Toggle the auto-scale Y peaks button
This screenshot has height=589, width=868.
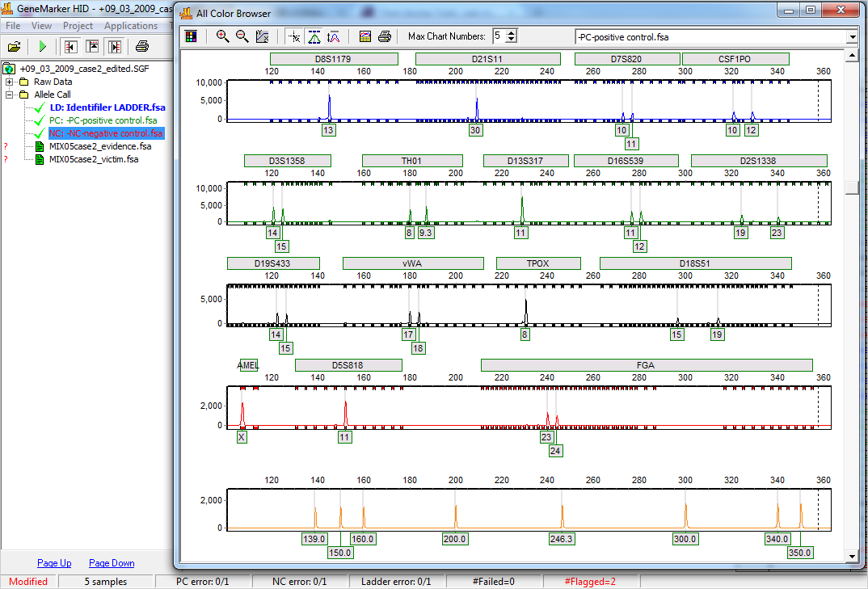pyautogui.click(x=333, y=36)
